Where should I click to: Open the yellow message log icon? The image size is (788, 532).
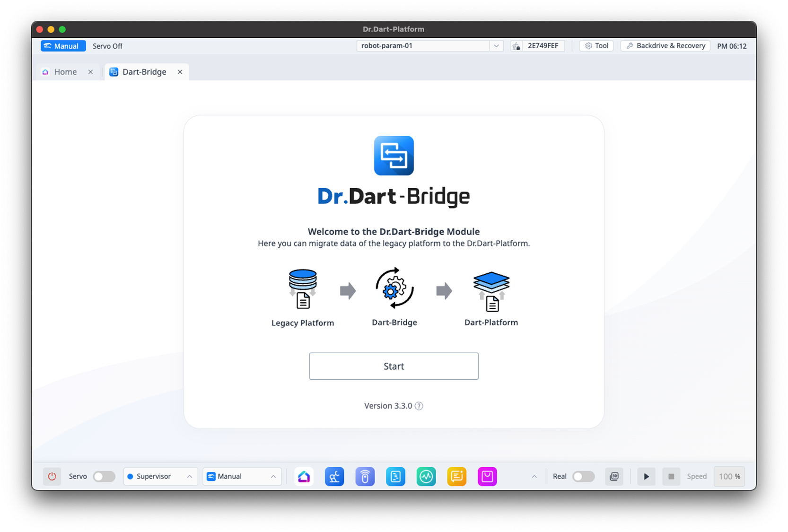coord(456,476)
